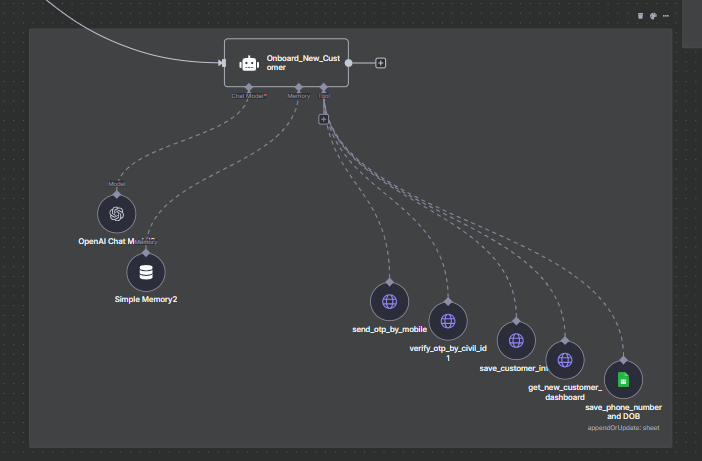Viewport: 702px width, 461px height.
Task: Select the Simple Memory2 database node
Action: click(x=146, y=272)
